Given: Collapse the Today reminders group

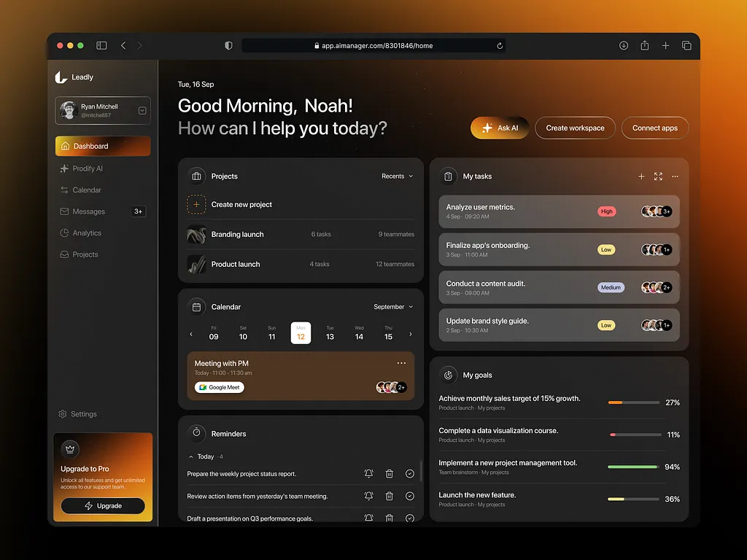Looking at the screenshot, I should (x=191, y=456).
